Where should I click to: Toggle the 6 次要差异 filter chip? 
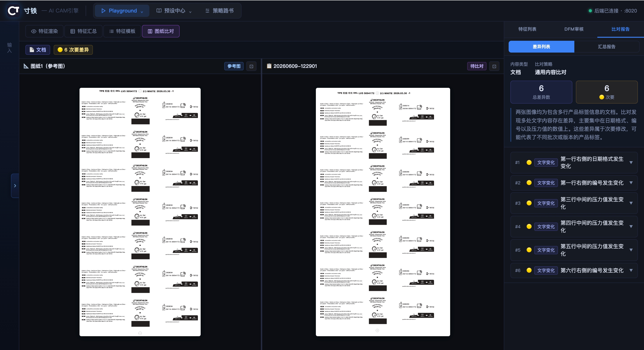pos(73,50)
